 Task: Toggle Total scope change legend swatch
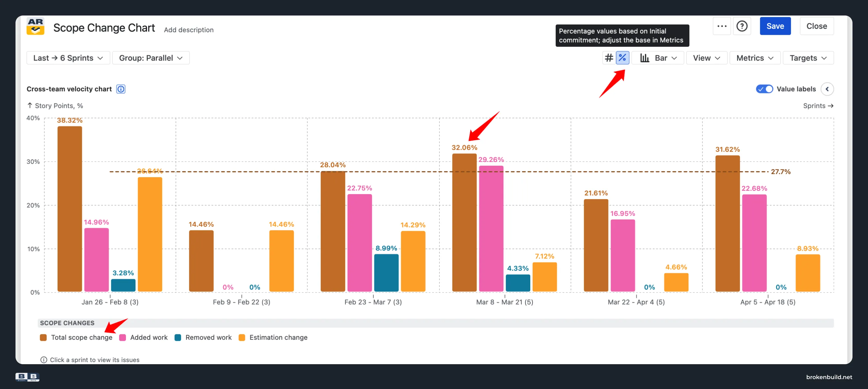click(x=43, y=338)
